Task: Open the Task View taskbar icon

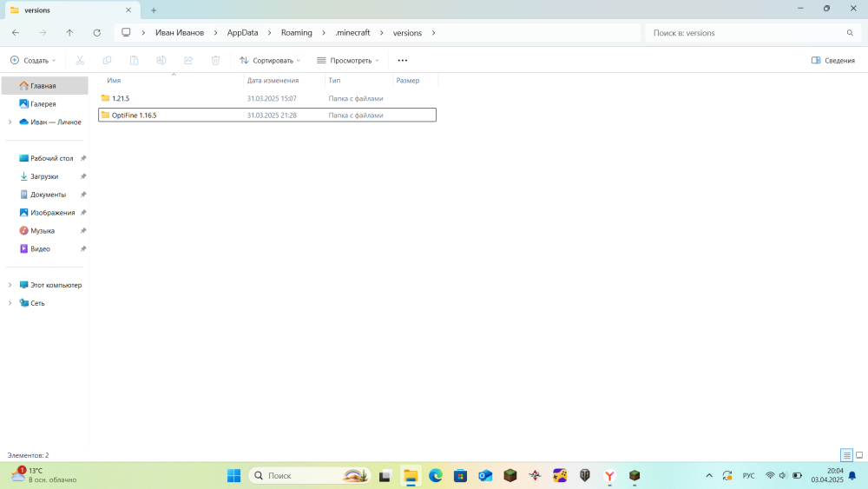Action: pyautogui.click(x=385, y=475)
